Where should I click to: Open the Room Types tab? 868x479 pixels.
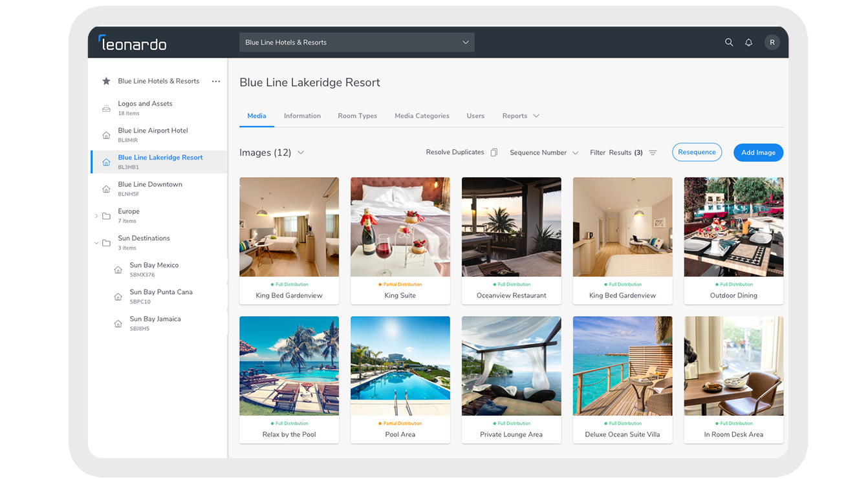tap(358, 116)
